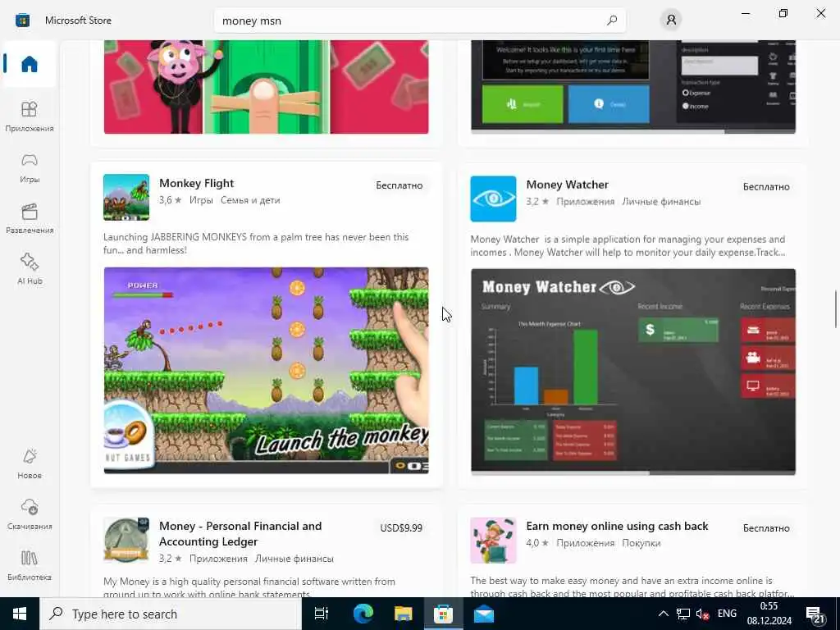840x630 pixels.
Task: Click Личные финансы category under Money Watcher
Action: click(661, 202)
